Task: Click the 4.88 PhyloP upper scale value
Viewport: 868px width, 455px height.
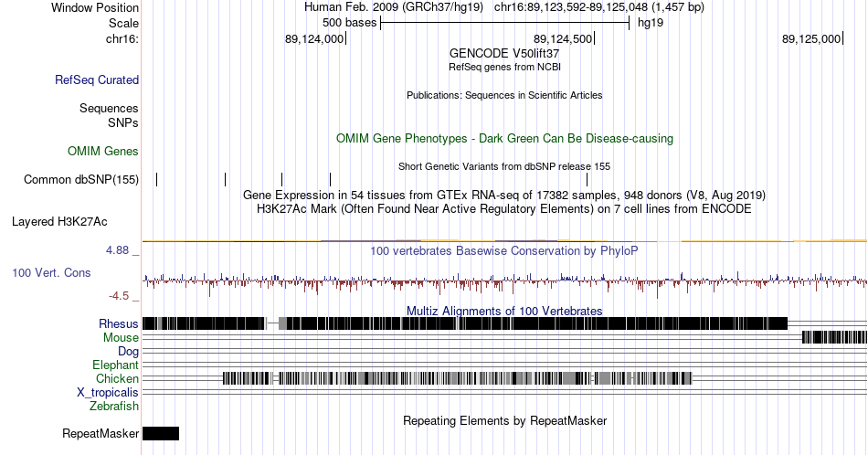Action: pos(117,250)
